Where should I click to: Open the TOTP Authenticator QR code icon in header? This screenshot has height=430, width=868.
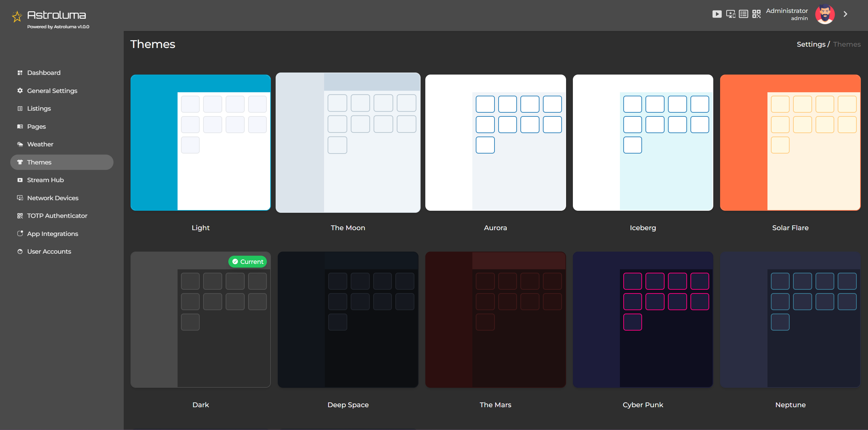click(757, 14)
